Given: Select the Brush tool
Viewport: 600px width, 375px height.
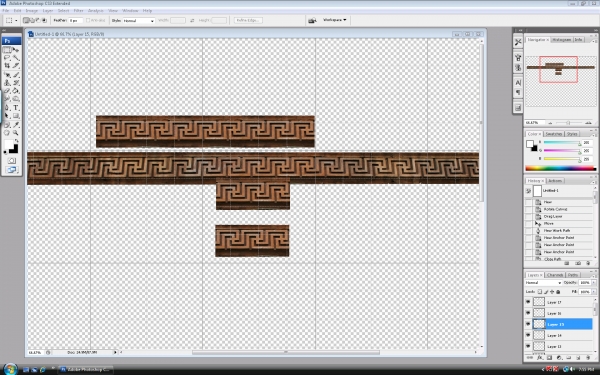Looking at the screenshot, I should (16, 75).
